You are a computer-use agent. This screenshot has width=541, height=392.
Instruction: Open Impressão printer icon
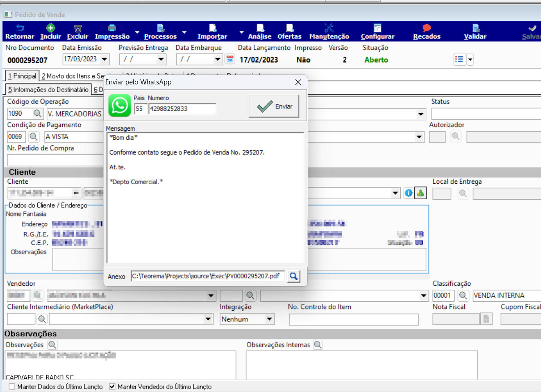112,28
